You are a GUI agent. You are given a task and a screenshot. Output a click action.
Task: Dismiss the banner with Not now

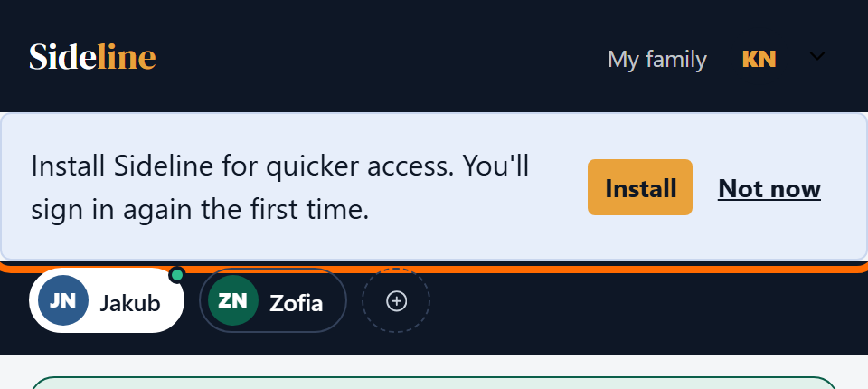[x=769, y=188]
